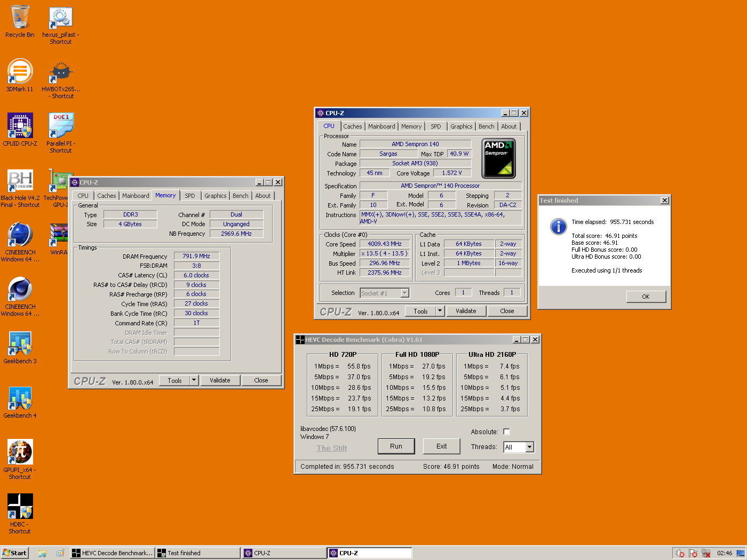747x560 pixels.
Task: Select About tab in CPU-Z Memory window
Action: 263,196
